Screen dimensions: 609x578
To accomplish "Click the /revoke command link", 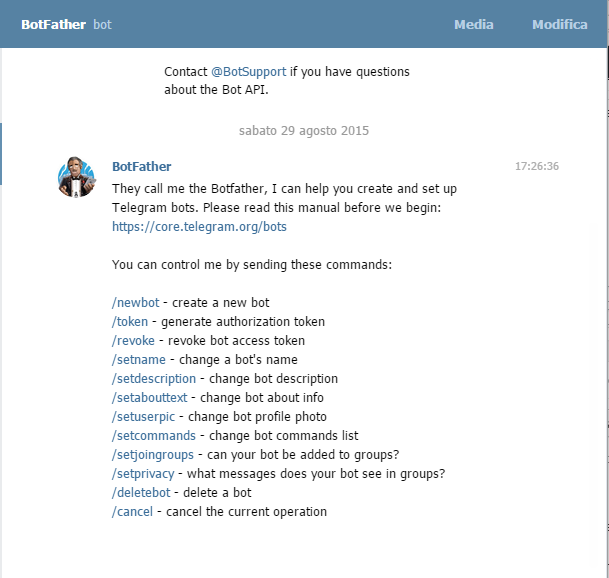I will [x=133, y=341].
